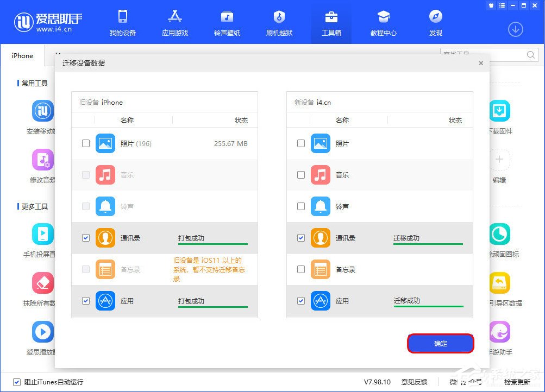The image size is (545, 392).
Task: Click the hamburger menu icon in title bar
Action: pyautogui.click(x=502, y=5)
